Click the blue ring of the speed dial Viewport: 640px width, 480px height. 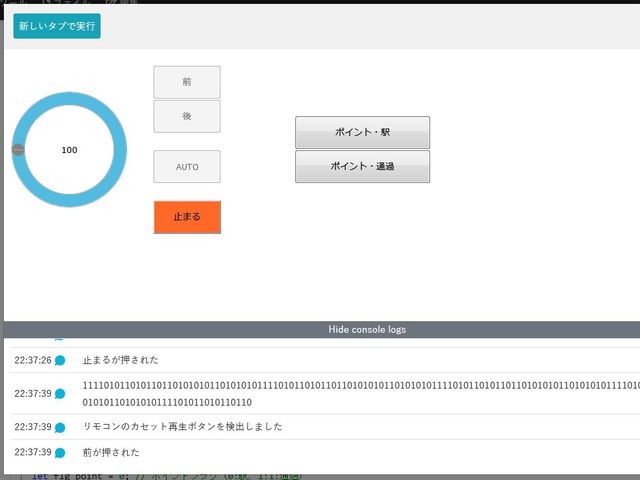[69, 98]
